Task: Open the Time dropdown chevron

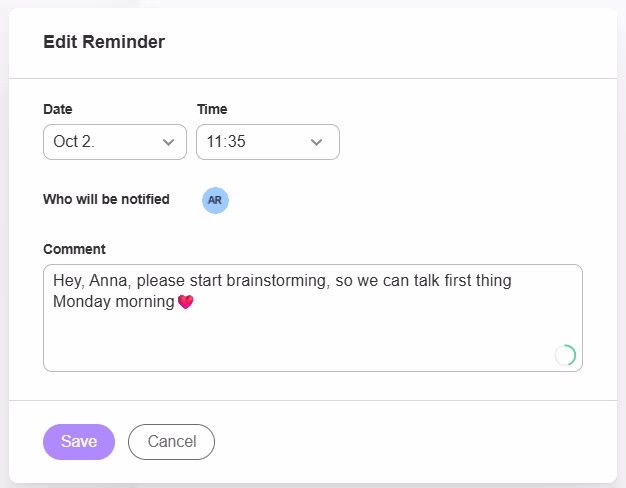Action: pyautogui.click(x=317, y=142)
